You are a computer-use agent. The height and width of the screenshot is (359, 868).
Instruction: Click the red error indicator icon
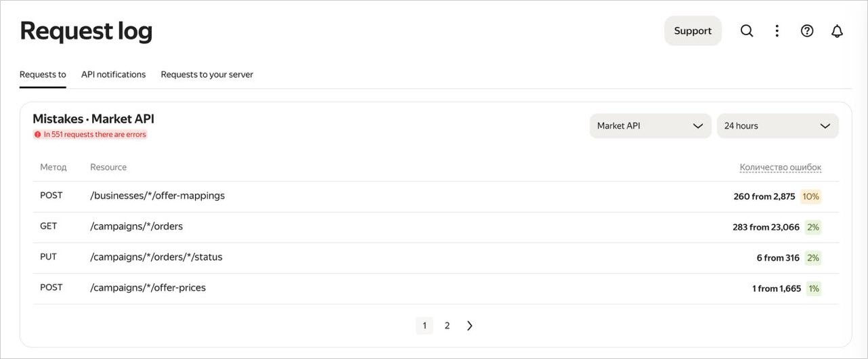pyautogui.click(x=37, y=134)
